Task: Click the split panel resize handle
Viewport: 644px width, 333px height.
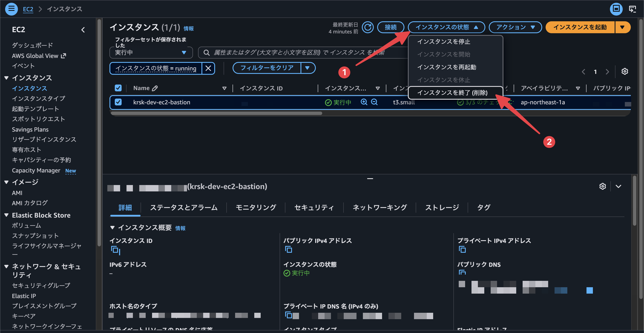Action: tap(370, 178)
